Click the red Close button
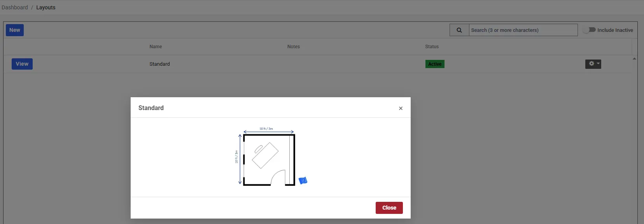Image resolution: width=644 pixels, height=224 pixels. (x=389, y=208)
